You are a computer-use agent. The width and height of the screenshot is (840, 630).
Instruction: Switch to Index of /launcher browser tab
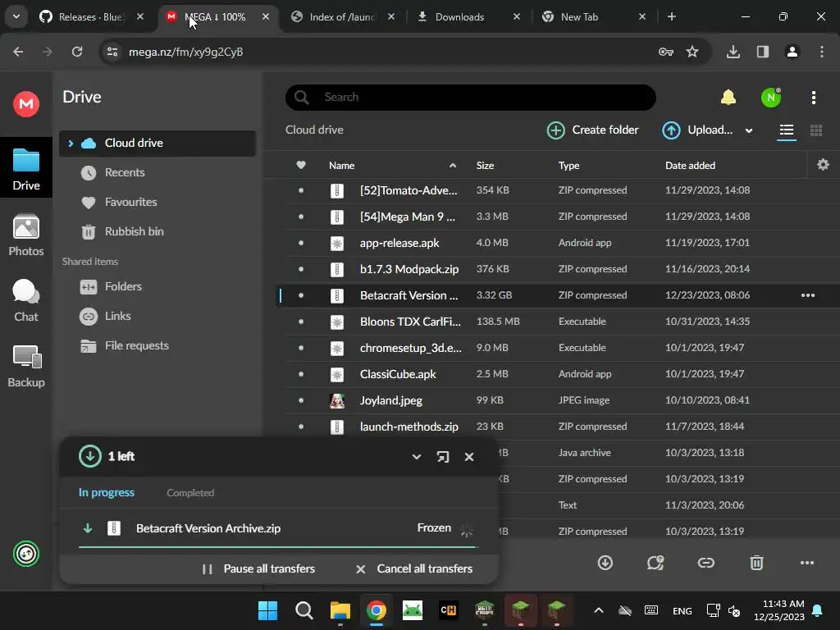(x=342, y=17)
